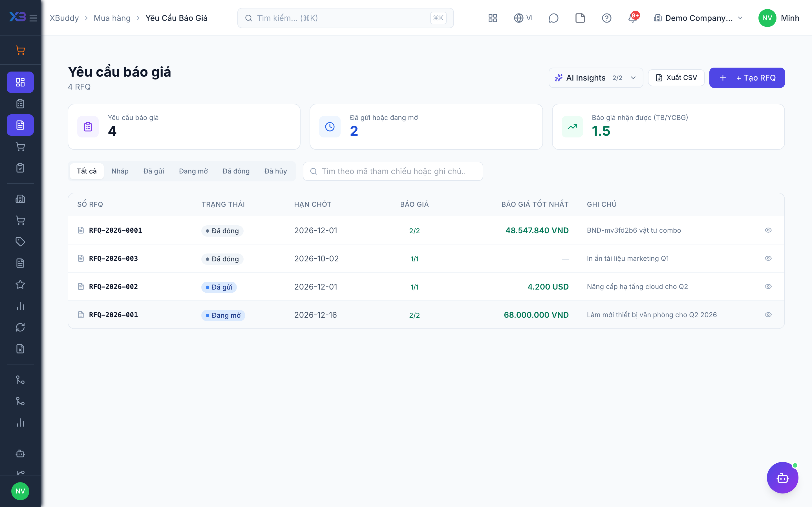Click the Tạo RFQ button

pos(747,78)
